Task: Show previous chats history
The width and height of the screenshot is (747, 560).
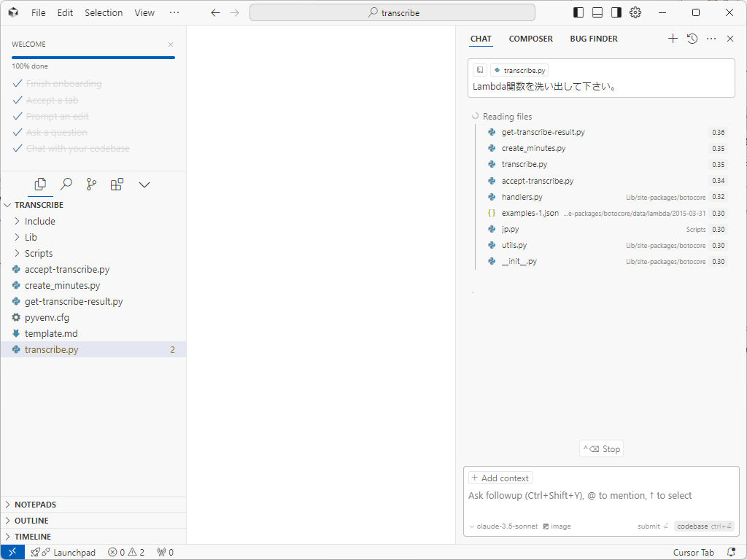Action: point(692,39)
